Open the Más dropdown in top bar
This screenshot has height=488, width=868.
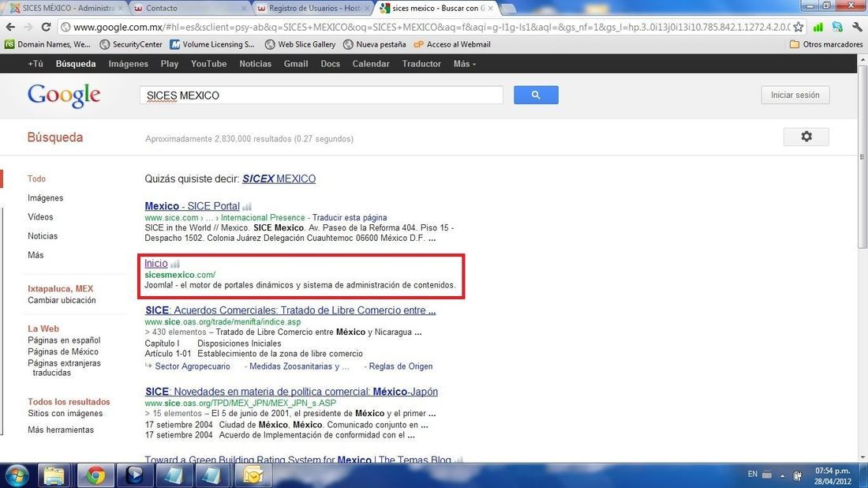[465, 64]
